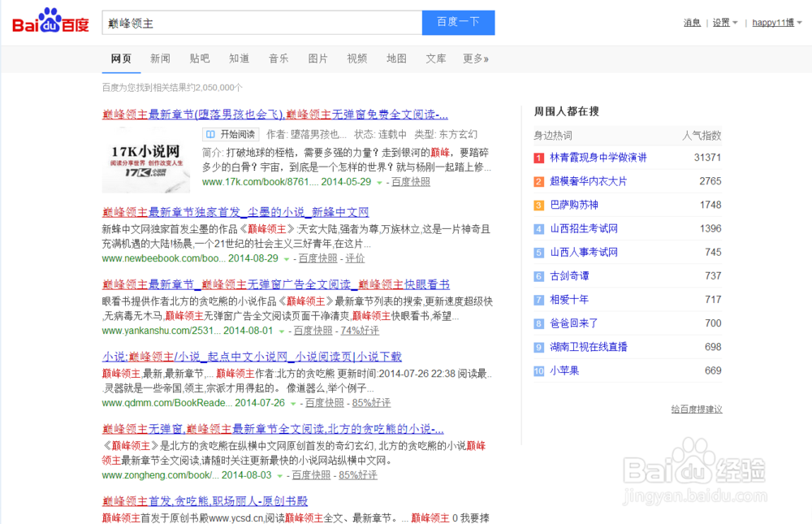Open hot search 小苹果

(x=564, y=370)
